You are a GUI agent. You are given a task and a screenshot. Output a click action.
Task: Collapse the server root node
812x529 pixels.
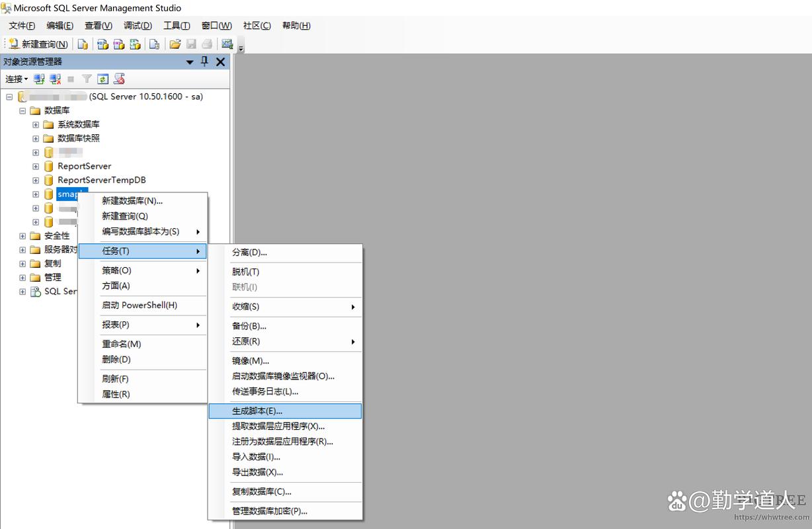[9, 97]
